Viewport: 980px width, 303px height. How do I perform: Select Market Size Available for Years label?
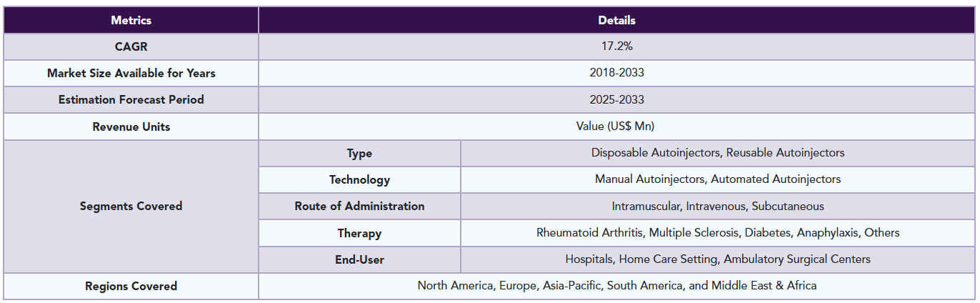pyautogui.click(x=131, y=73)
